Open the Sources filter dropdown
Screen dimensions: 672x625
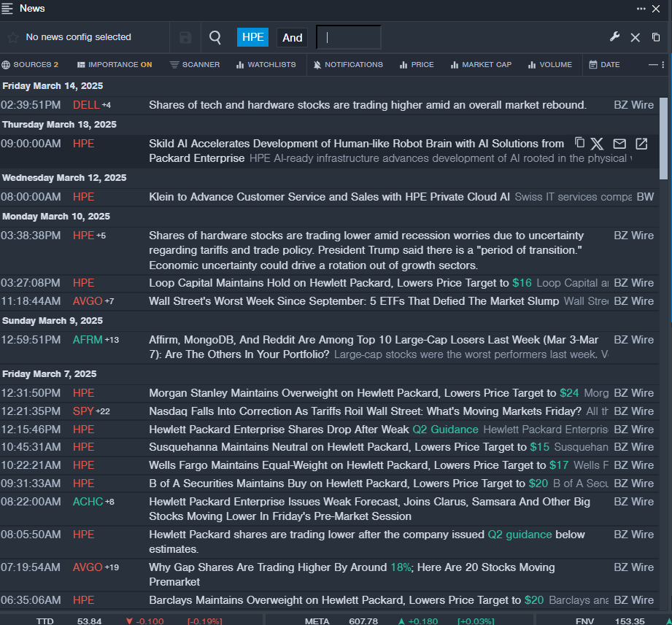click(30, 65)
